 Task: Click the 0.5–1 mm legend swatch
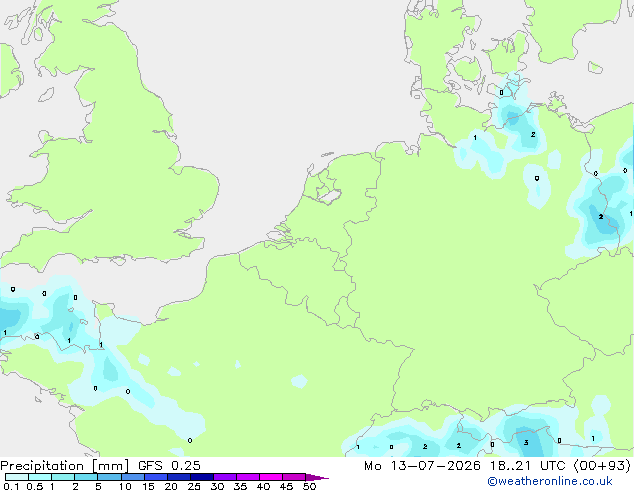click(40, 477)
